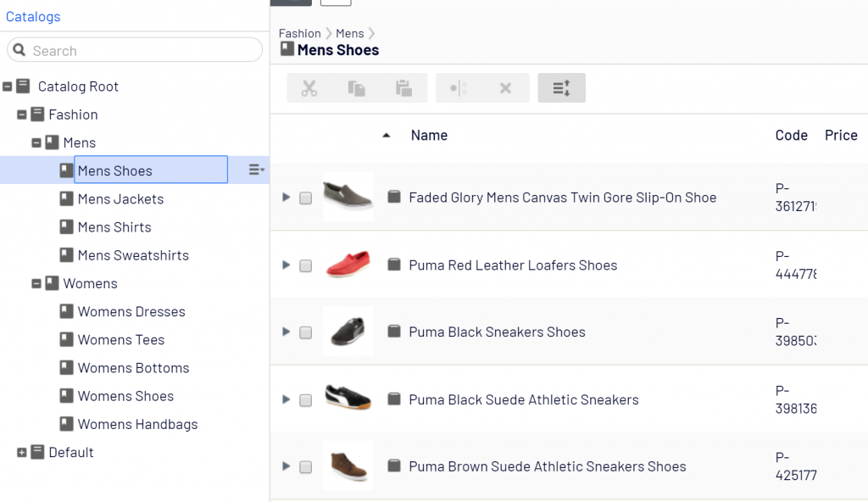868x502 pixels.
Task: Click the Default catalog icon
Action: click(x=37, y=452)
